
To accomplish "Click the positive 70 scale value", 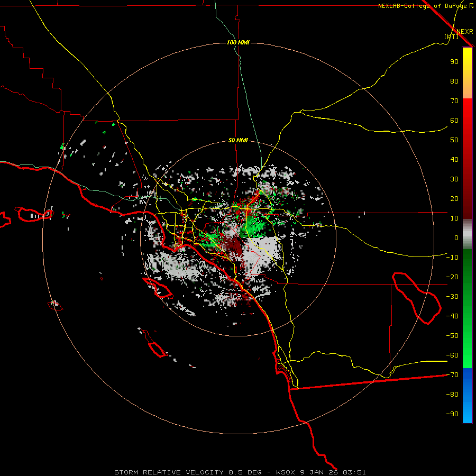I will [454, 101].
